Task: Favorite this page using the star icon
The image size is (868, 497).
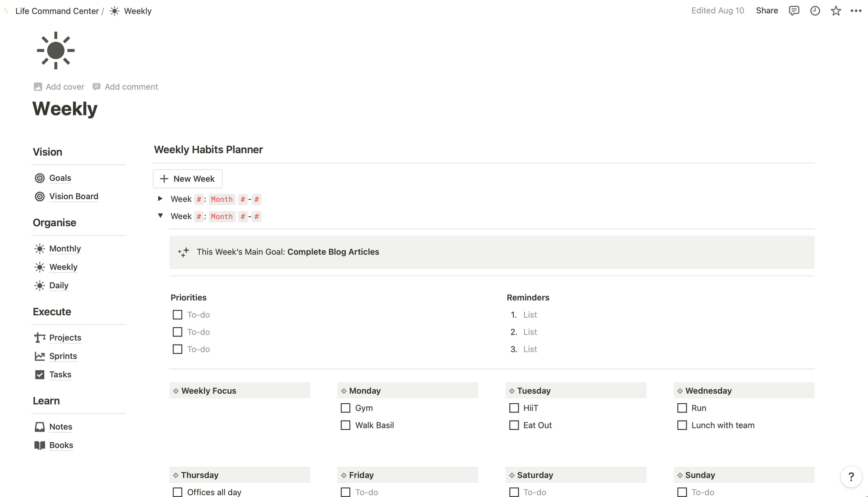Action: coord(835,10)
